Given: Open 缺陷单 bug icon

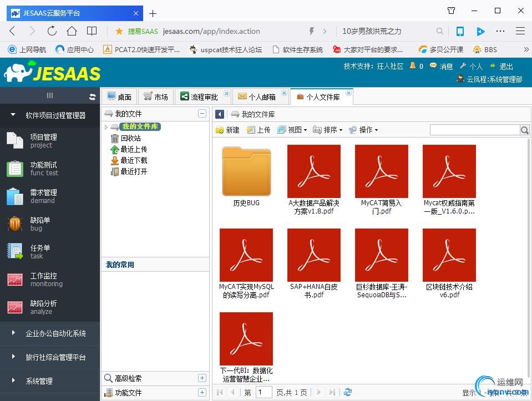Looking at the screenshot, I should (15, 224).
